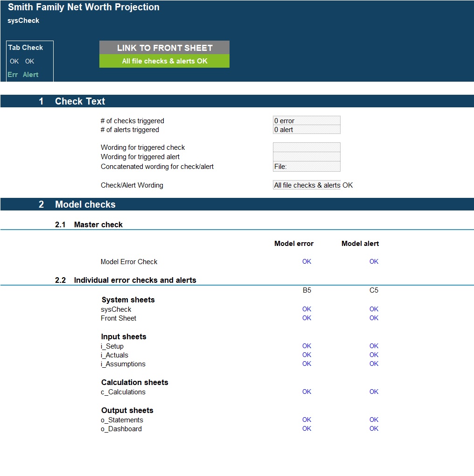Select the Wording for triggered check cell

[307, 147]
